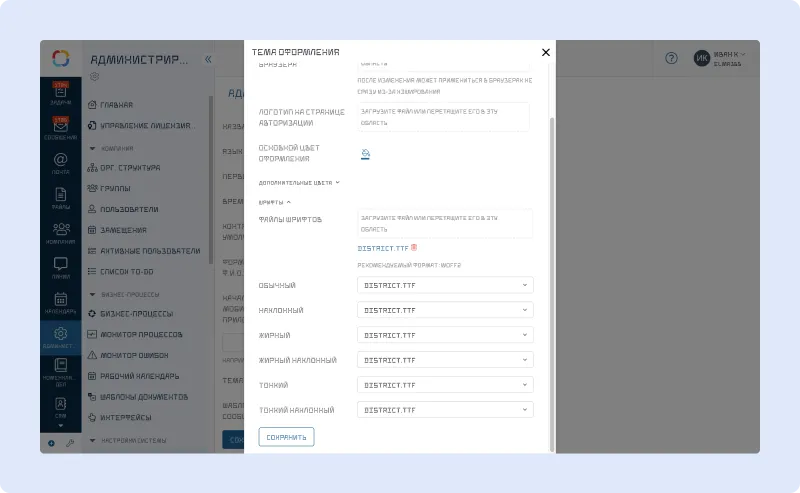Click the font files upload area
The height and width of the screenshot is (493, 800).
[445, 223]
